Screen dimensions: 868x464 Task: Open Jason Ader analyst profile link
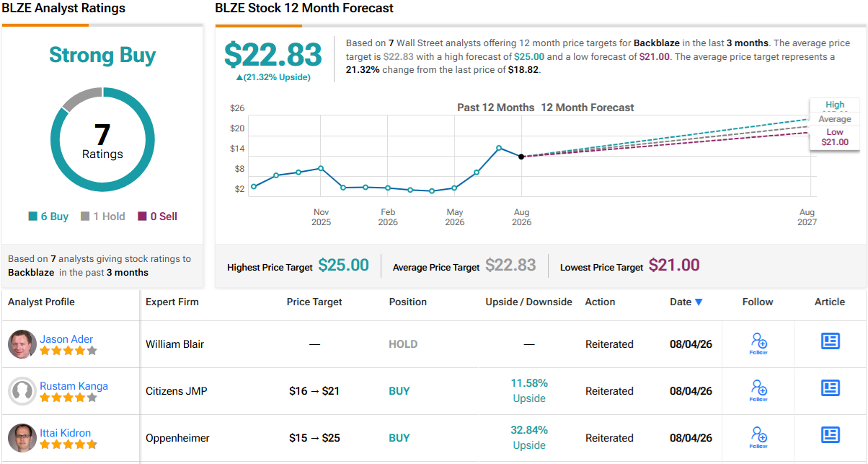pyautogui.click(x=66, y=339)
